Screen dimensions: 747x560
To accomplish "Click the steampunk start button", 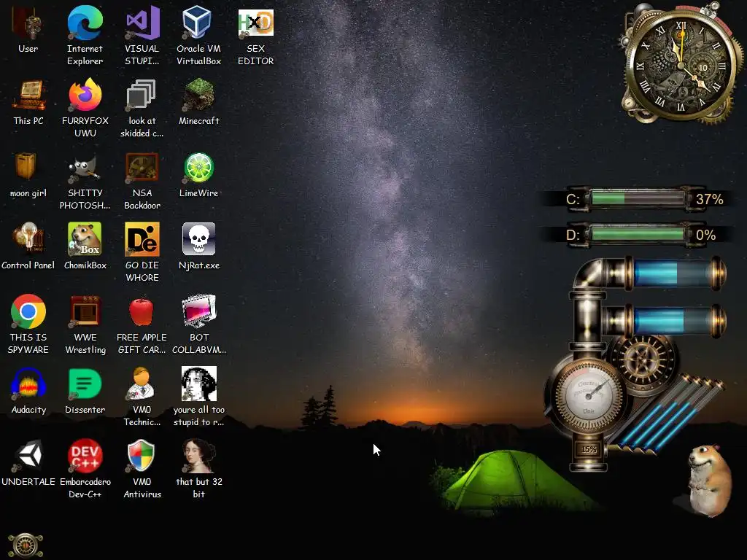I will click(x=26, y=544).
